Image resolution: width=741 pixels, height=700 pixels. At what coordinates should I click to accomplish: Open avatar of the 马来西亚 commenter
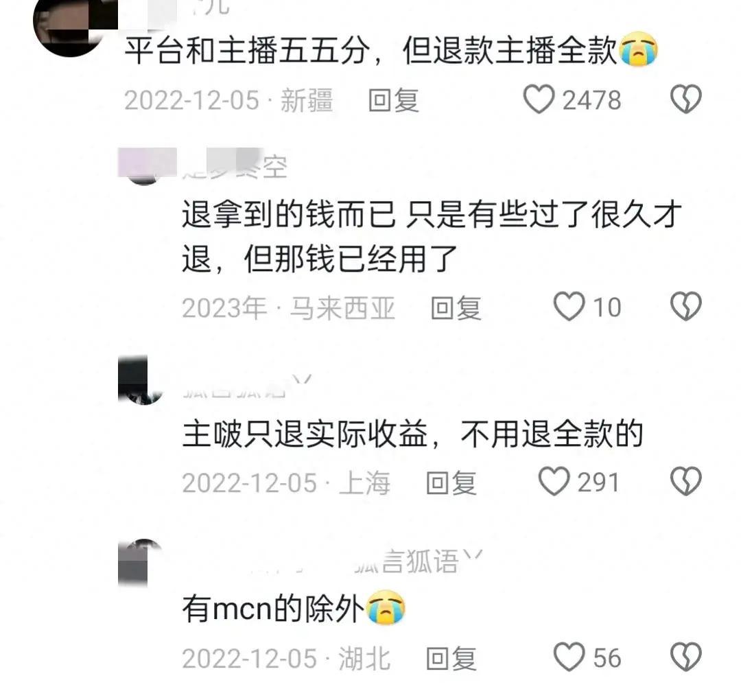click(143, 166)
